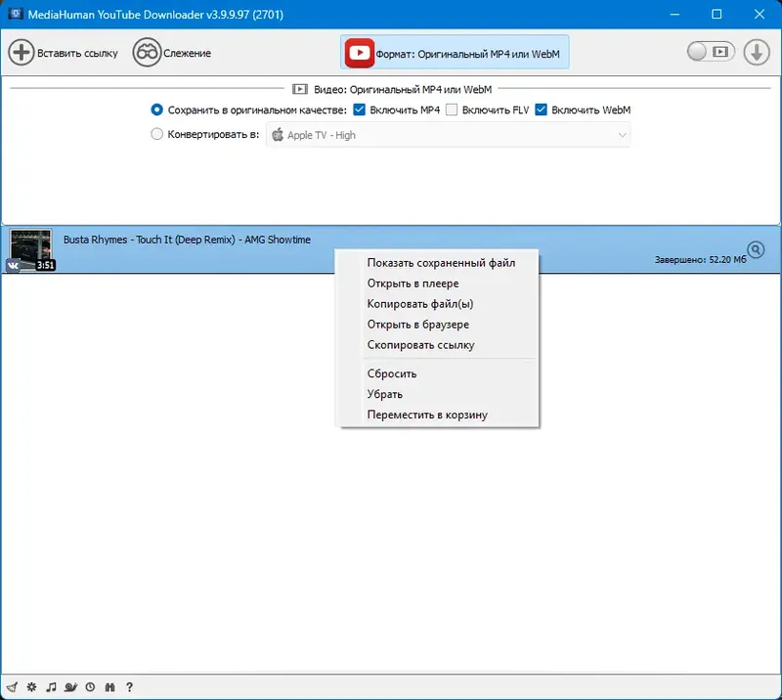Click the Видео: Оригинальный MP4 или WebM heading
The height and width of the screenshot is (700, 782).
tap(403, 89)
